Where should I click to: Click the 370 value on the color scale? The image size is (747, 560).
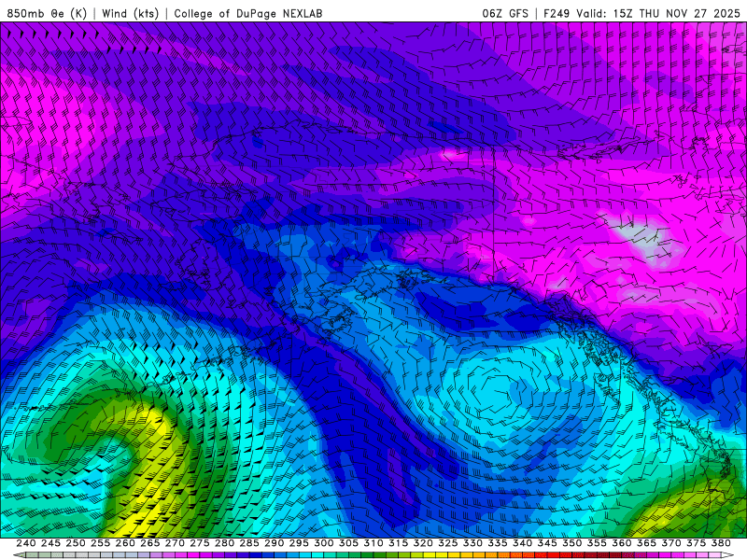click(671, 543)
